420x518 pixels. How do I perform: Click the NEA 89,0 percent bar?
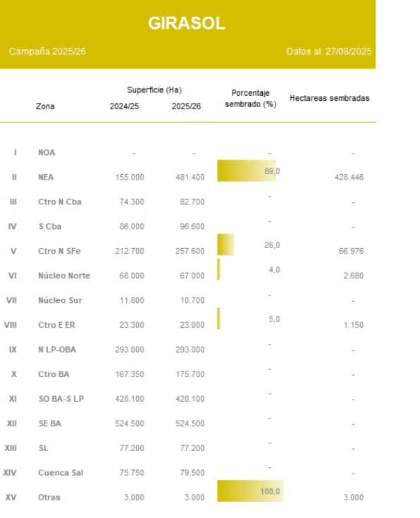coord(247,171)
